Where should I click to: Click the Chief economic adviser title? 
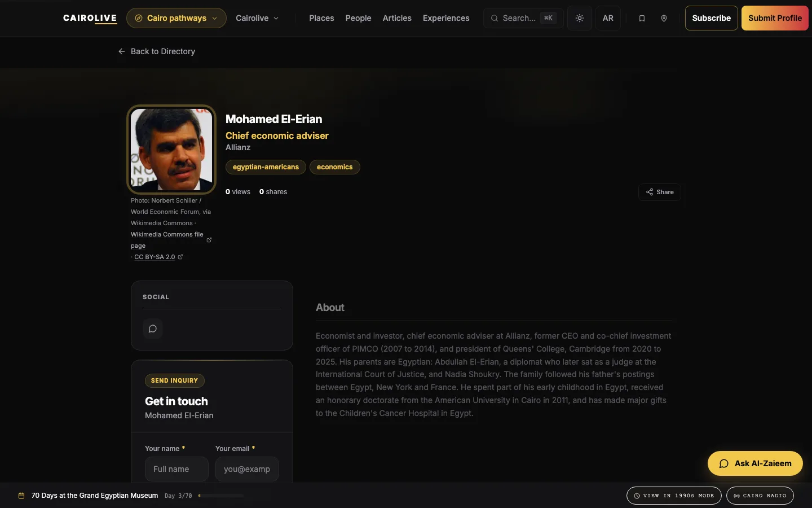click(x=277, y=135)
